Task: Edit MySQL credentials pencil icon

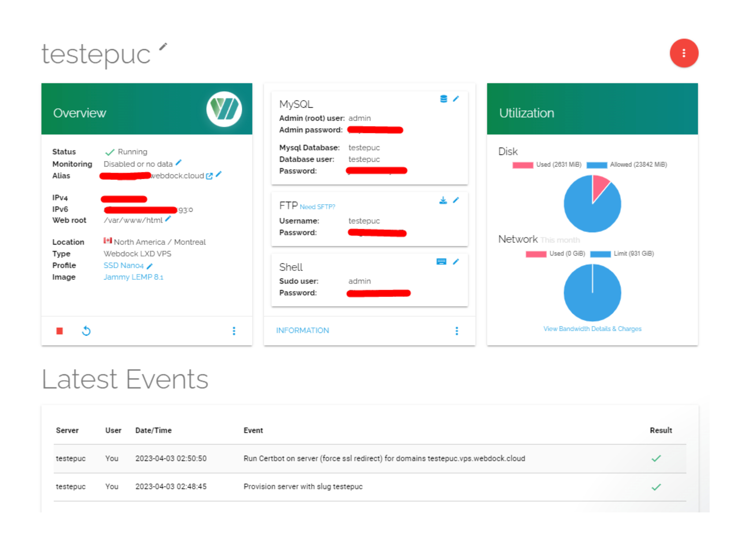Action: (456, 99)
